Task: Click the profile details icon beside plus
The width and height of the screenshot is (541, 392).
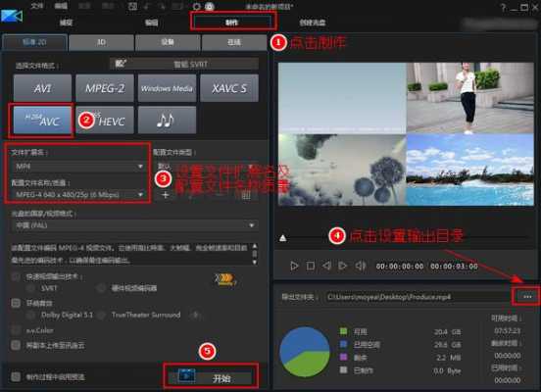Action: 246,196
